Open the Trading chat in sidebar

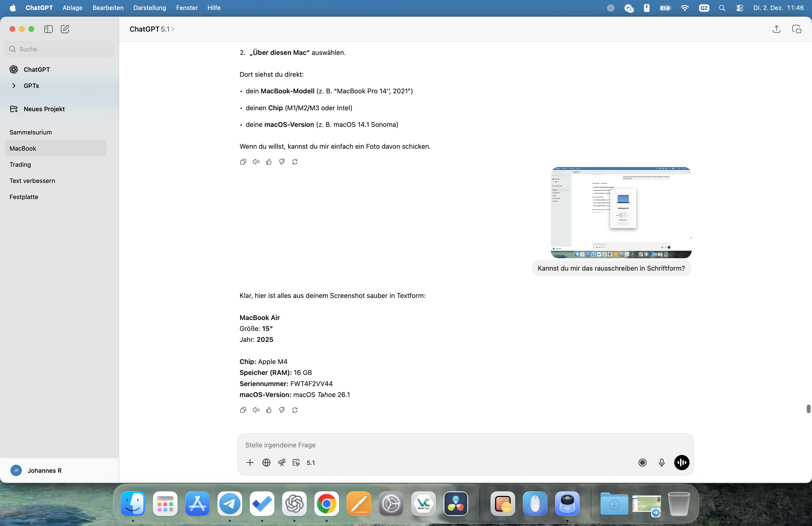tap(20, 165)
